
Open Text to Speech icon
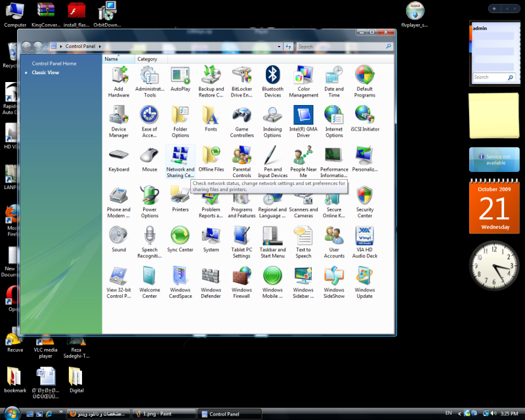pos(303,242)
